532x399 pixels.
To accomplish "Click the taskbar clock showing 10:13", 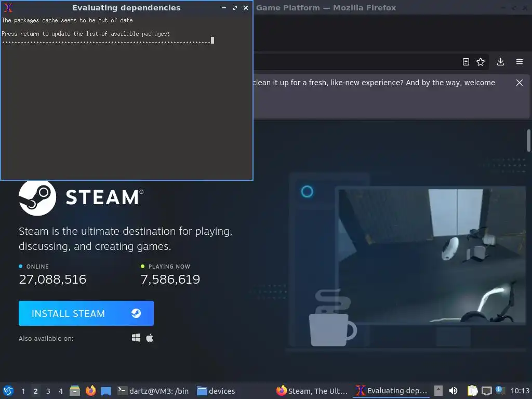I will tap(520, 391).
